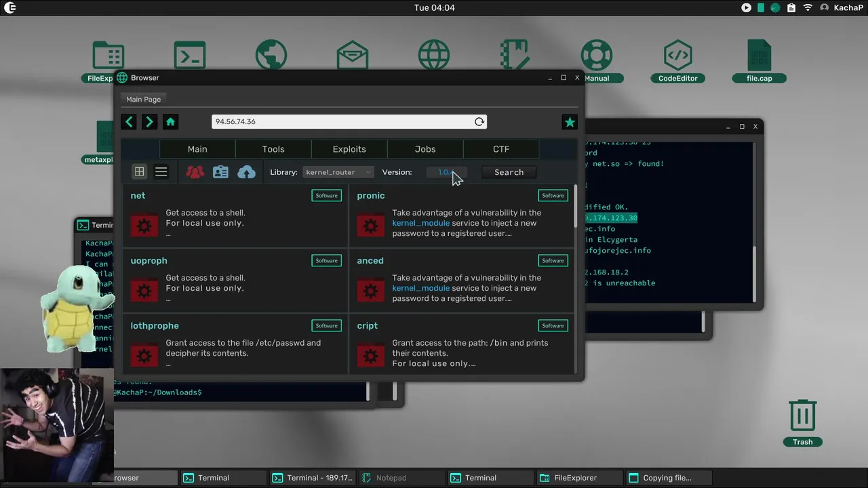Expand the Version dropdown
Viewport: 868px width, 488px height.
(446, 172)
